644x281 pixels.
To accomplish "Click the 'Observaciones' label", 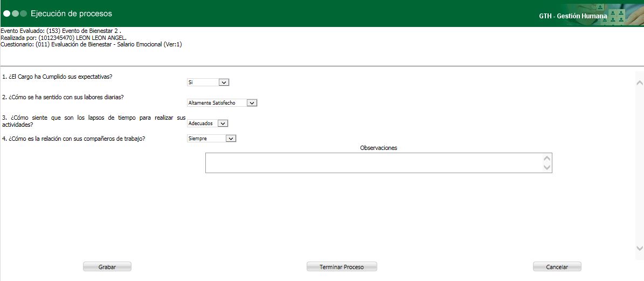I will coord(379,148).
